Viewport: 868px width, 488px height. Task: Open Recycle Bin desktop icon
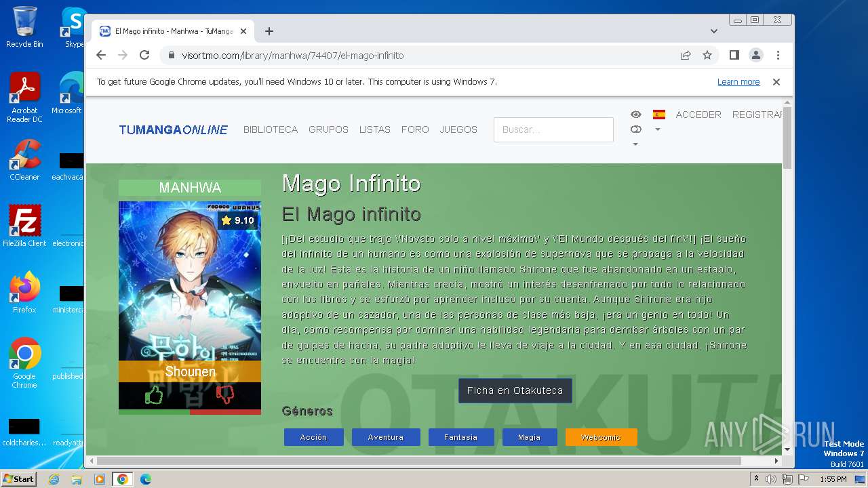[x=24, y=27]
